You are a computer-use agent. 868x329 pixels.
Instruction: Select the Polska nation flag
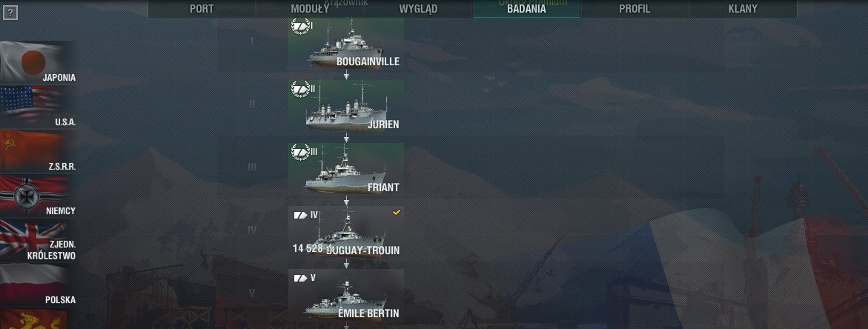pos(38,285)
